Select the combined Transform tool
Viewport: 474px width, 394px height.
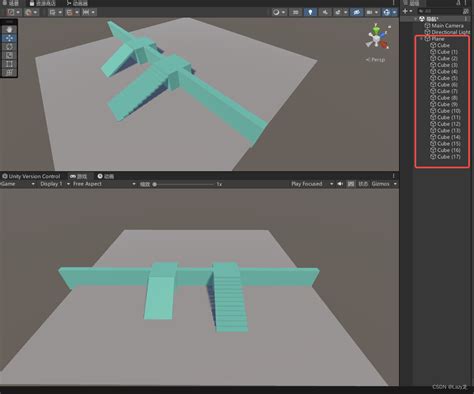[x=9, y=72]
